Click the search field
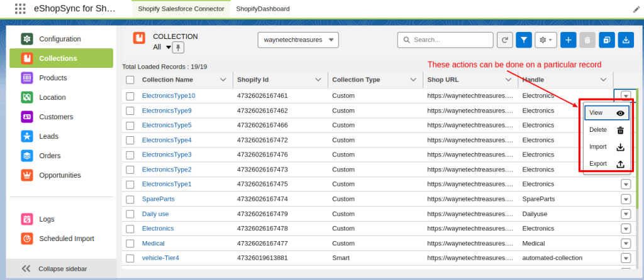Viewport: 644px width, 280px height. pos(445,40)
